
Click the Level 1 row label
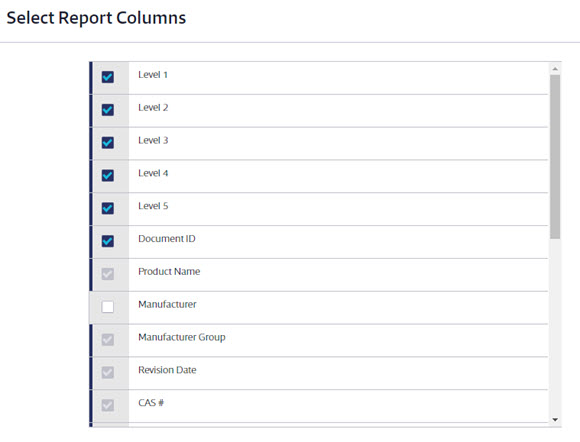(x=153, y=75)
